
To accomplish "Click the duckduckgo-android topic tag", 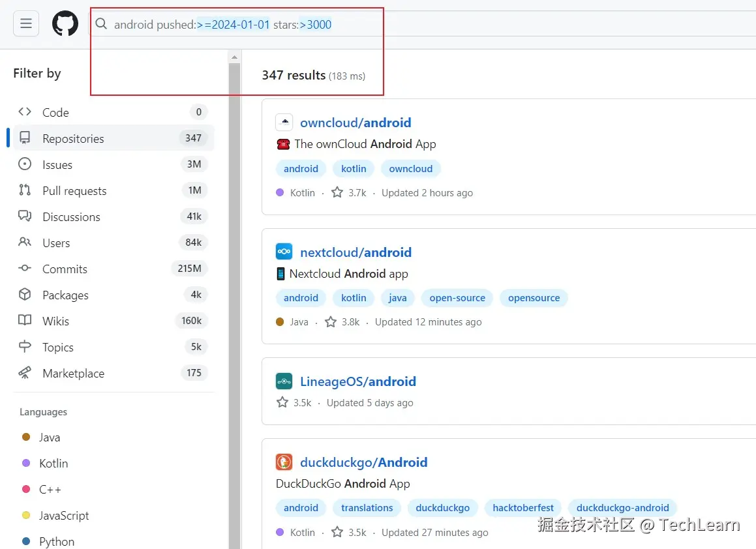I will point(622,507).
